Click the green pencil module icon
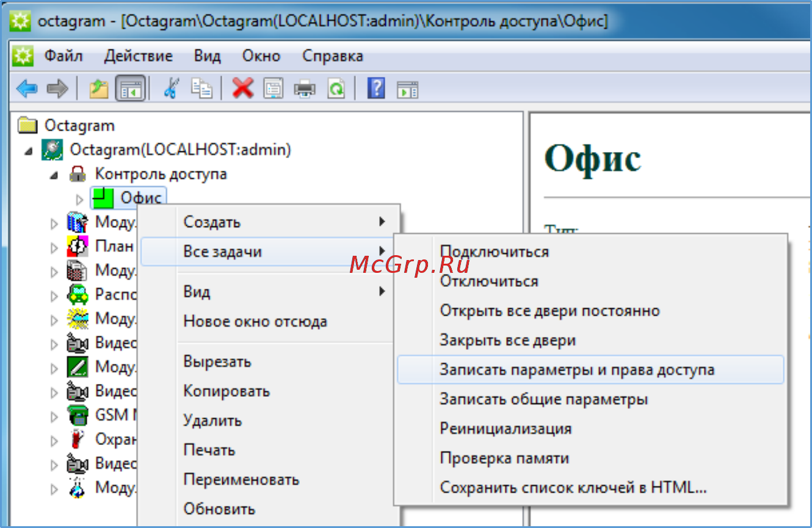The width and height of the screenshot is (812, 528). click(78, 367)
